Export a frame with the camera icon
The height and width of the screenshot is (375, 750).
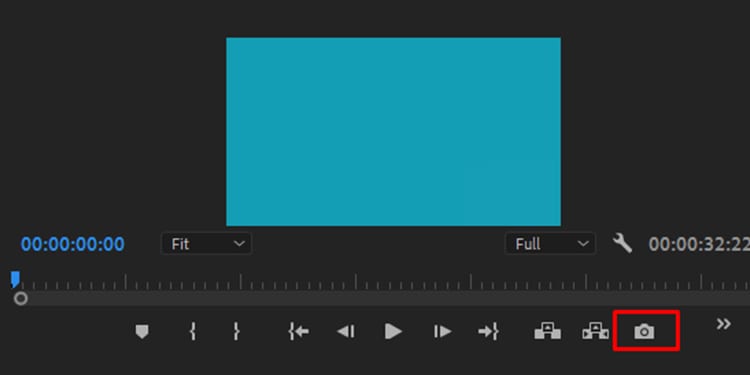644,331
